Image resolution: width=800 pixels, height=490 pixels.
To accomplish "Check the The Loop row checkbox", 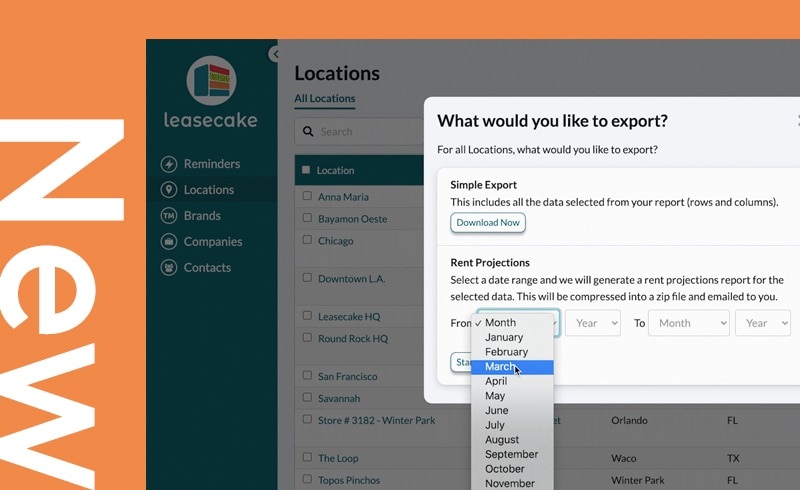I will tap(307, 457).
